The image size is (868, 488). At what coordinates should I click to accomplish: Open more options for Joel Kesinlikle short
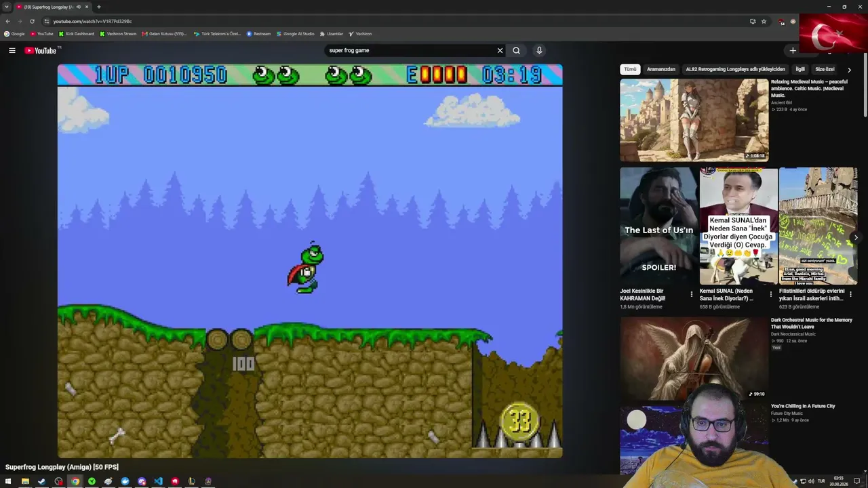click(692, 294)
